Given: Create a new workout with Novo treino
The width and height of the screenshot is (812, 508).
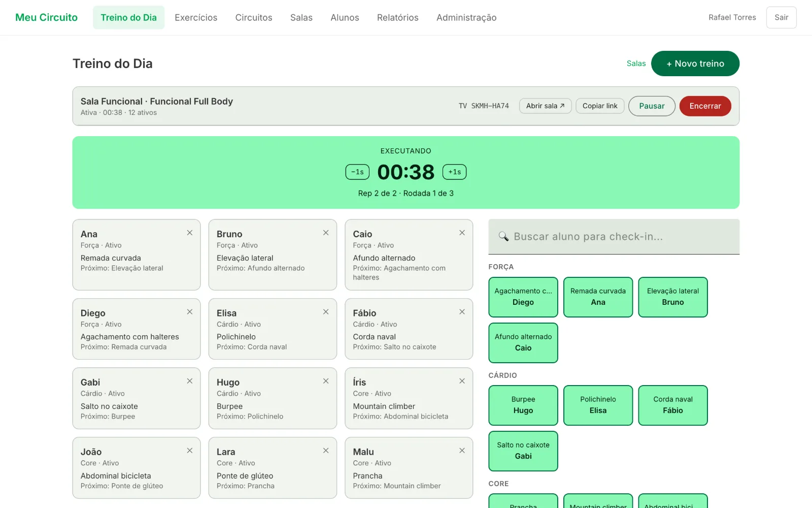Looking at the screenshot, I should coord(695,63).
